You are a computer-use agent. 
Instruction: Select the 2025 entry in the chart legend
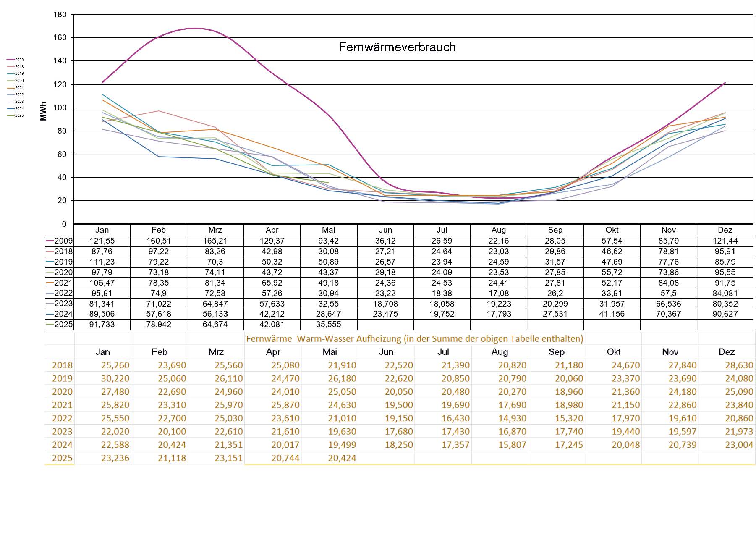16,115
